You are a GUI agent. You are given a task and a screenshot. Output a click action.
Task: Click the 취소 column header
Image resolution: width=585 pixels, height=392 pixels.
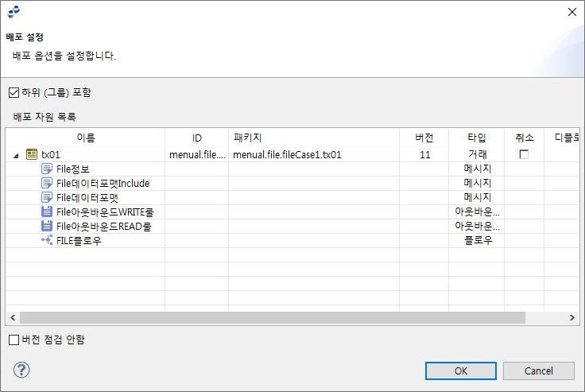pos(524,138)
